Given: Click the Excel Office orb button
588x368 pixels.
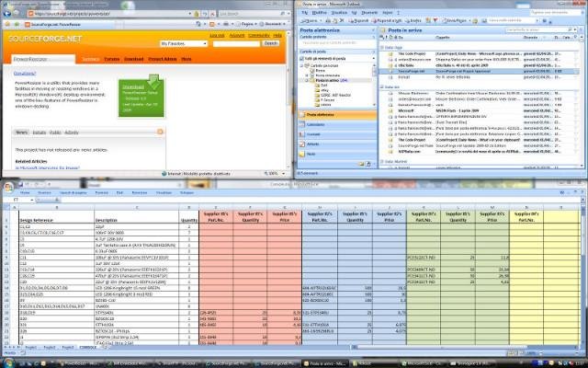Looking at the screenshot, I should tap(8, 187).
